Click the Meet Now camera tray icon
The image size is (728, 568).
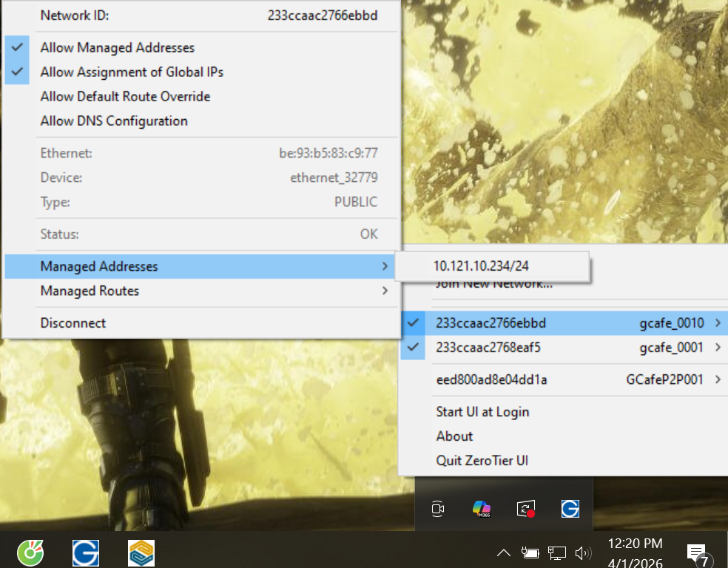(438, 509)
